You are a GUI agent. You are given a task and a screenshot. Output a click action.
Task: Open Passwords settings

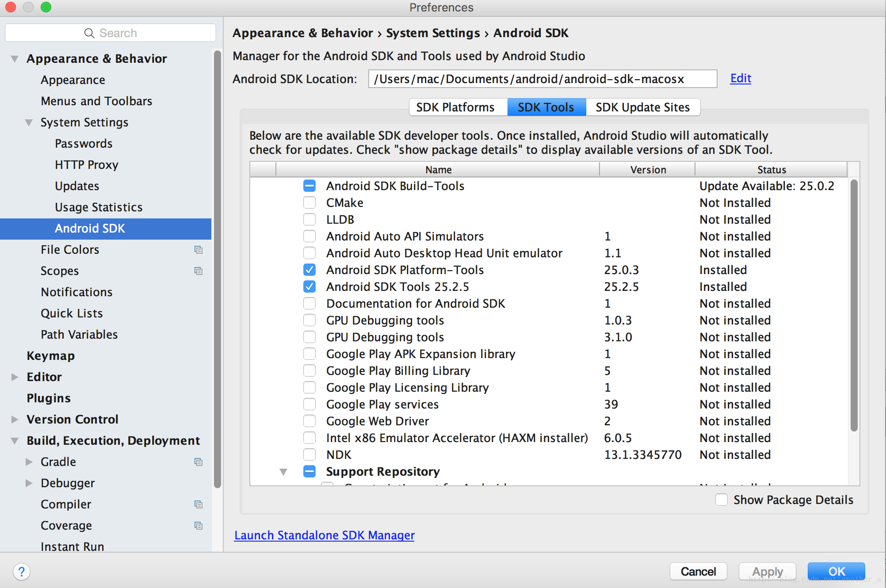coord(84,144)
